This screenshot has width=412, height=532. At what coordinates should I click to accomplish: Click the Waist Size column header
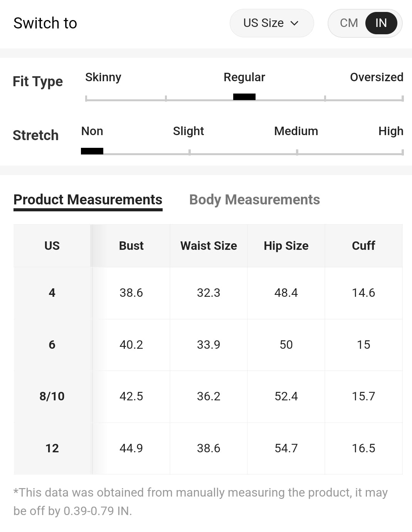209,246
